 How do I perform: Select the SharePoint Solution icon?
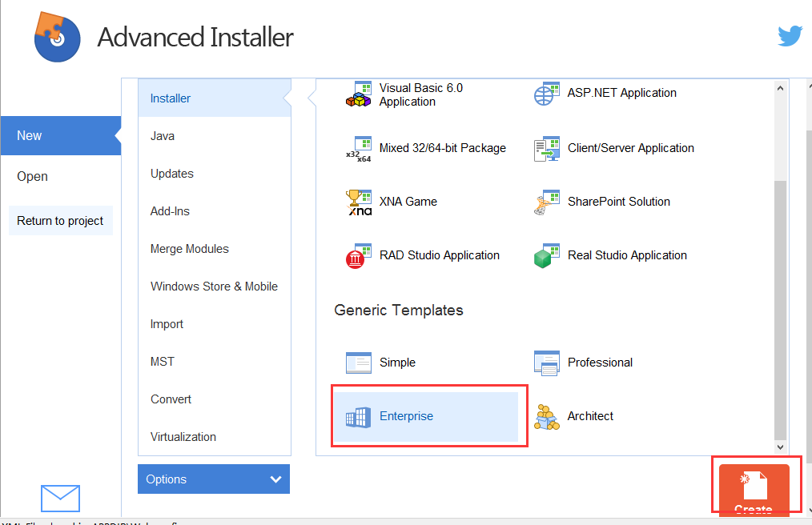[x=547, y=202]
